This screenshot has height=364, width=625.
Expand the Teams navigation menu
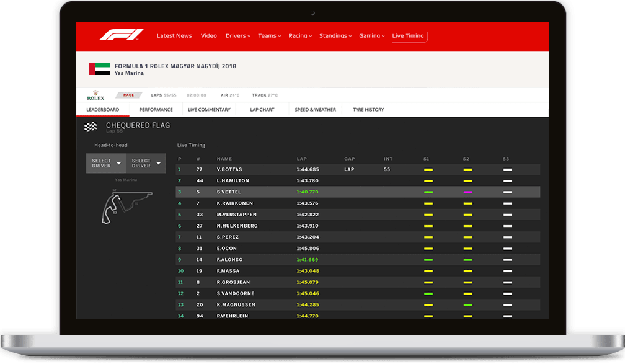(x=269, y=36)
